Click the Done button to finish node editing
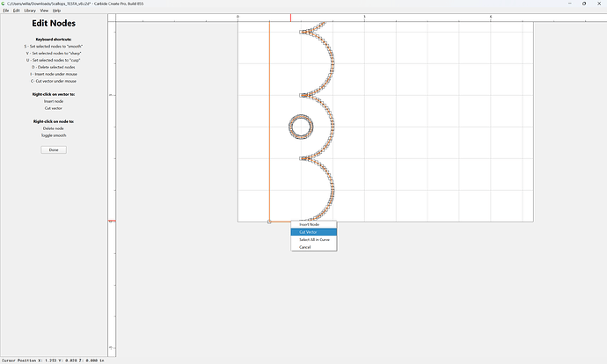The image size is (607, 364). coord(54,149)
